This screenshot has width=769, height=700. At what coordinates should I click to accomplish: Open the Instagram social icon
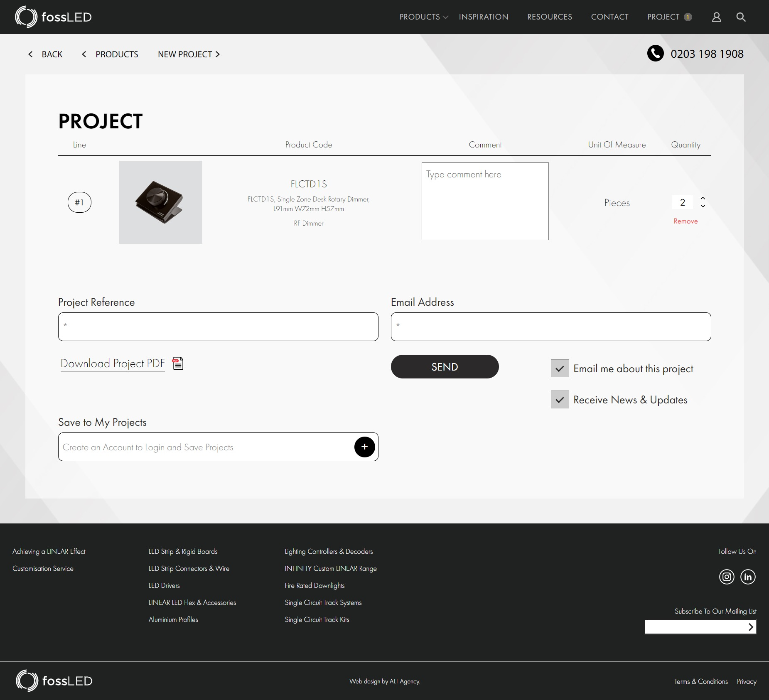727,577
